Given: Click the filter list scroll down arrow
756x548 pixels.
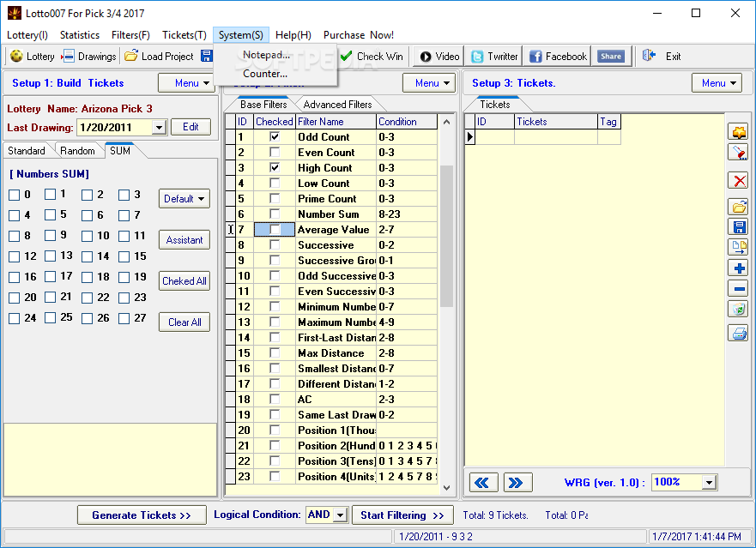Looking at the screenshot, I should pos(446,487).
